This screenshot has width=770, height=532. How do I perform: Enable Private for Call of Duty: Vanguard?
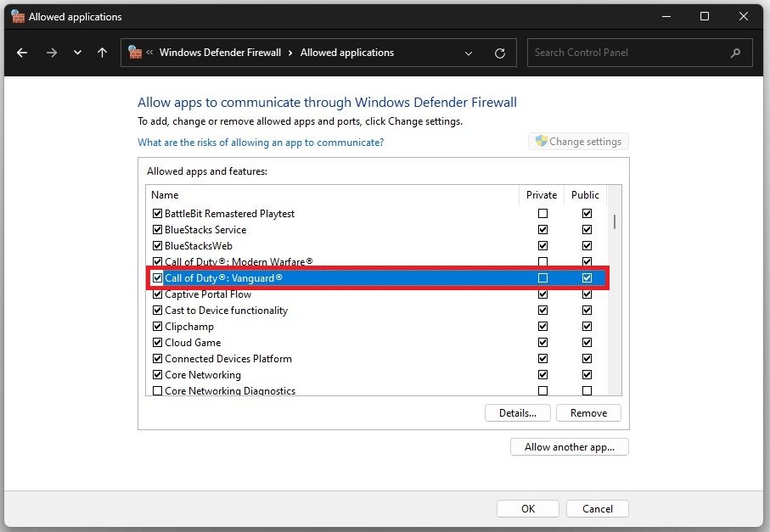tap(542, 278)
